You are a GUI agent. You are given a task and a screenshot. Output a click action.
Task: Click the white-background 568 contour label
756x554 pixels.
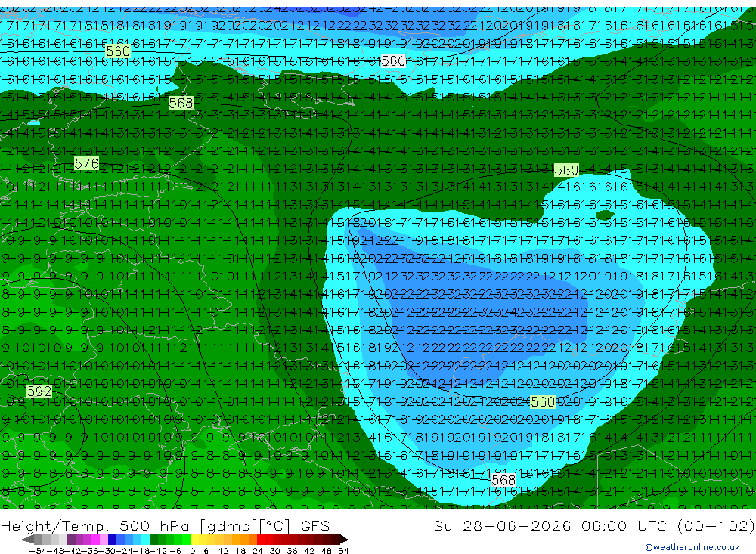(503, 480)
